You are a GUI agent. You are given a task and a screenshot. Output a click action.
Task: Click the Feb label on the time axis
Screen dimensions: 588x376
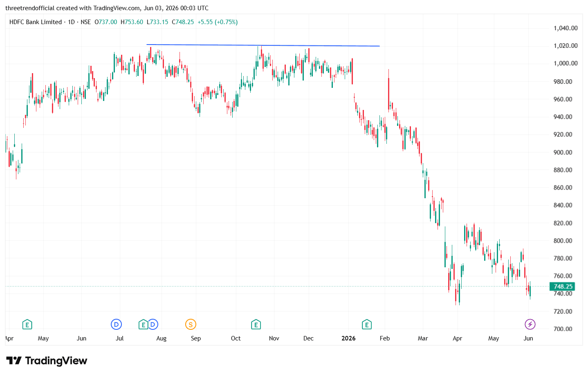point(385,338)
